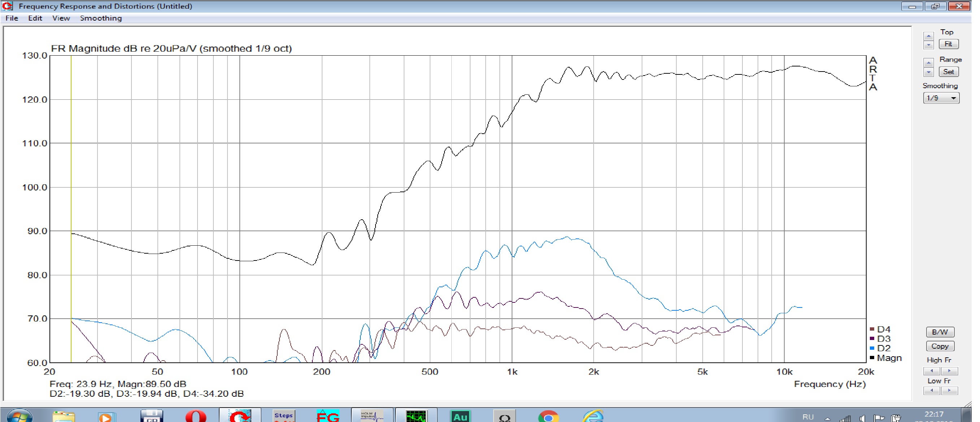The width and height of the screenshot is (980, 422).
Task: Copy the graph with Copy button
Action: click(940, 346)
